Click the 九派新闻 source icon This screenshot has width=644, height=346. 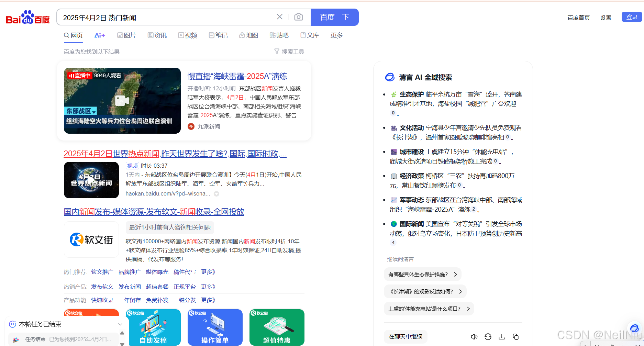191,126
